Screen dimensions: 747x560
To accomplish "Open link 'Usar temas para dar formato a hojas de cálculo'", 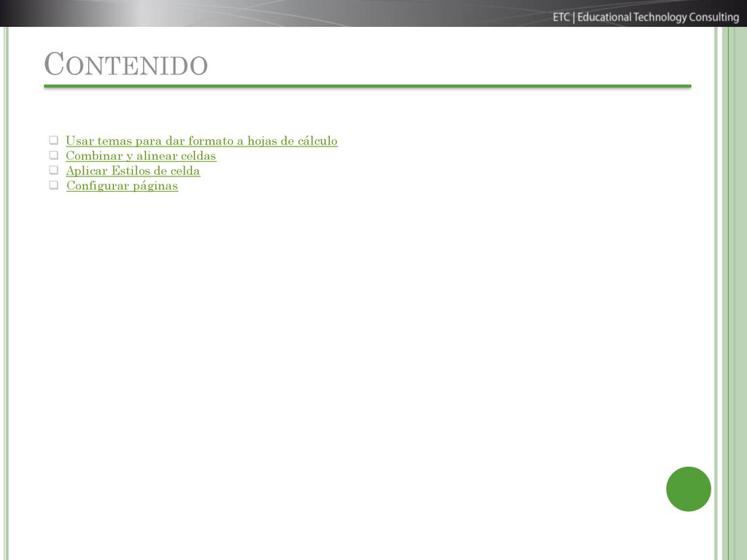I will tap(201, 141).
